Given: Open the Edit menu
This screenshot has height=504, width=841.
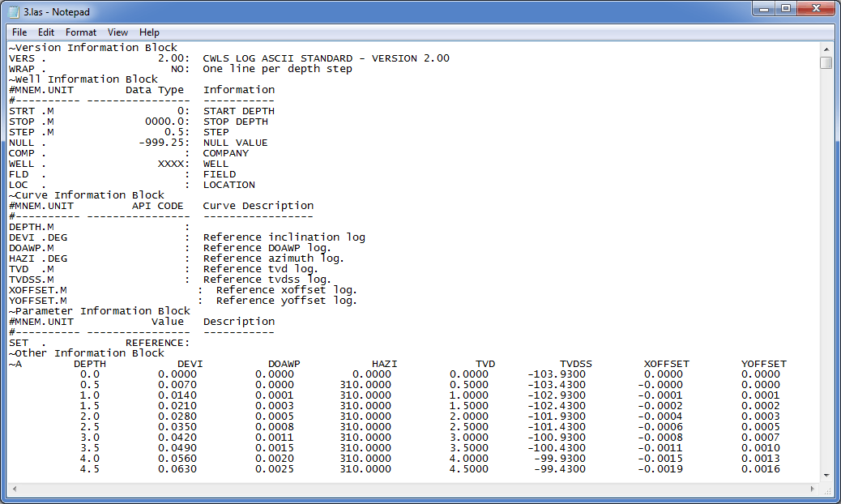Looking at the screenshot, I should click(x=46, y=32).
